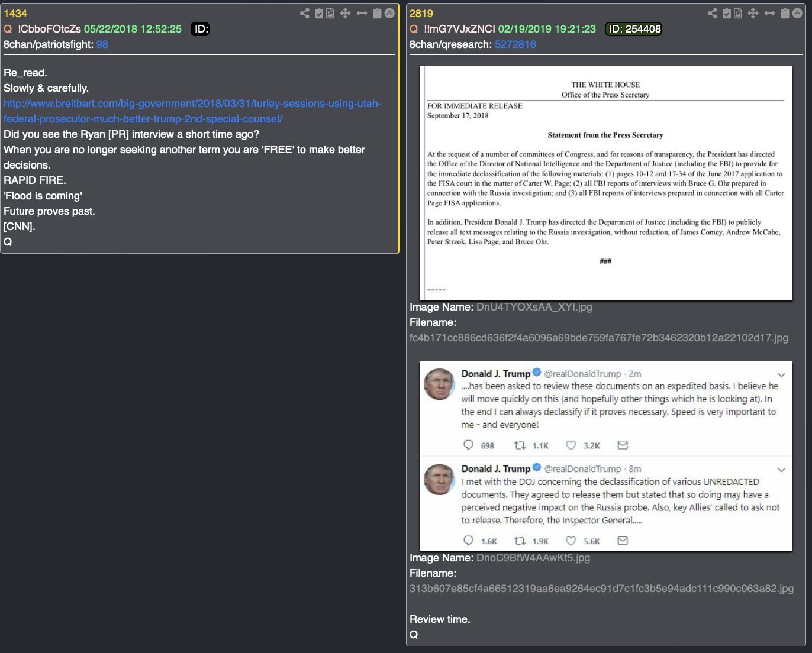Collapse post 2819 with the round up-arrow
Viewport: 812px width, 653px height.
pos(797,13)
